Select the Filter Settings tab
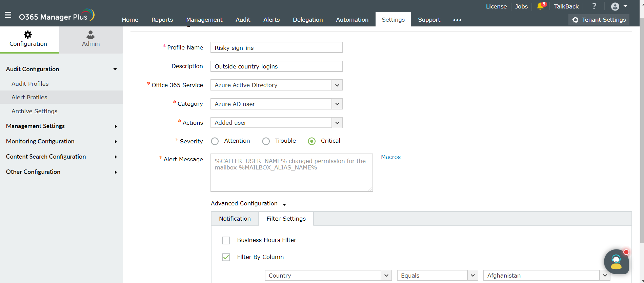 (286, 219)
